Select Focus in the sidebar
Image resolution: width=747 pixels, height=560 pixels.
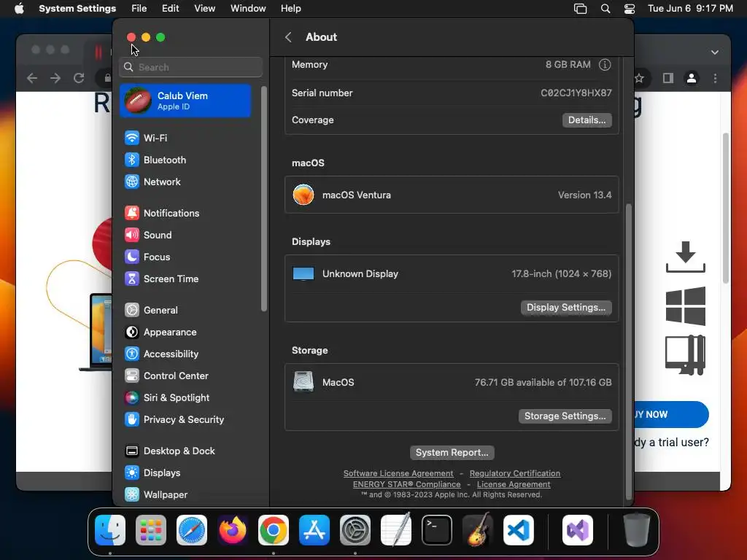pos(147,257)
